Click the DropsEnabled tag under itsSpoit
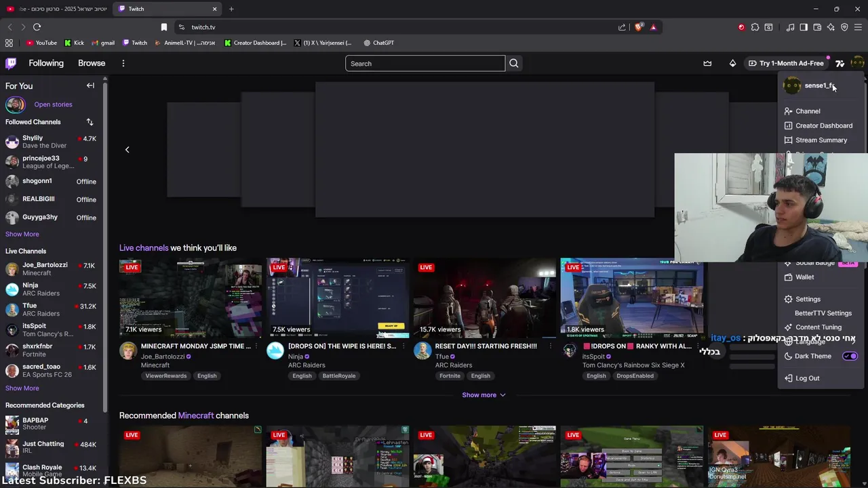 tap(635, 375)
